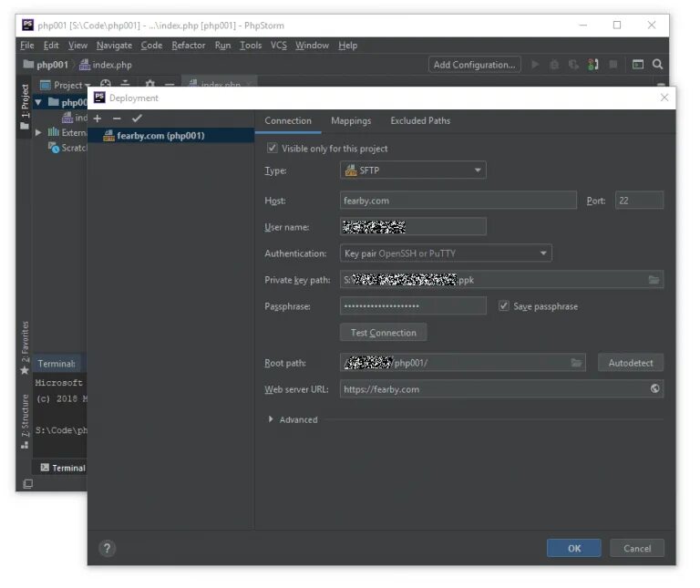Switch to the Excluded Paths tab

click(420, 120)
